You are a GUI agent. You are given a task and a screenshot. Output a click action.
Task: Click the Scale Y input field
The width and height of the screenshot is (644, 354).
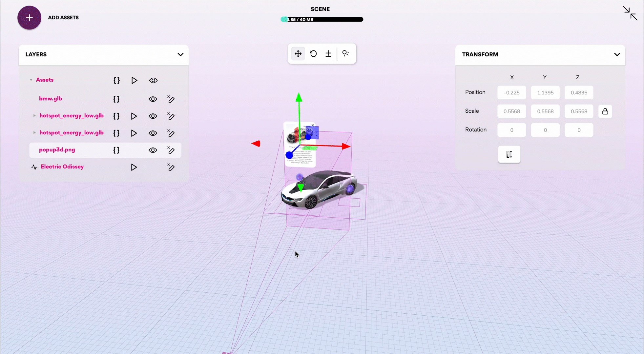[545, 111]
